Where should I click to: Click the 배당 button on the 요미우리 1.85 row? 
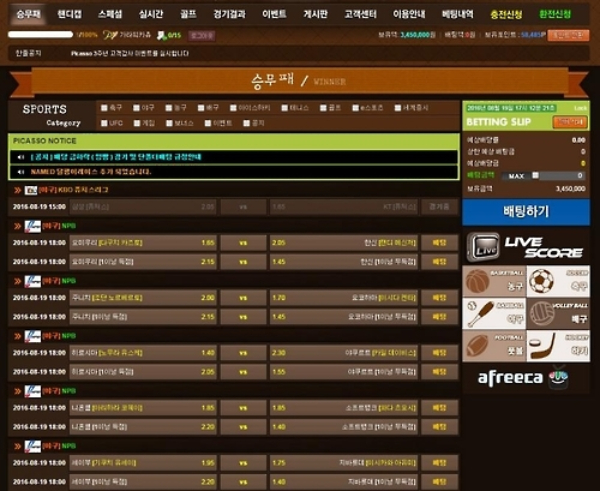click(x=439, y=243)
